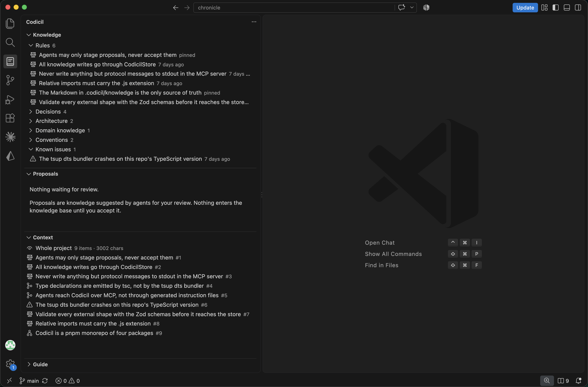Select context item #6 tsup dts bundler crashes

[x=140, y=305]
